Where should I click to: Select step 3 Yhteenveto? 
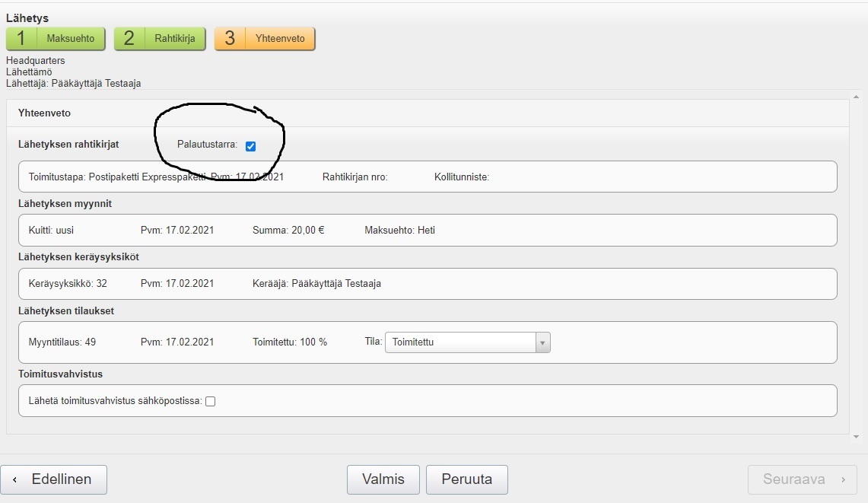[264, 39]
